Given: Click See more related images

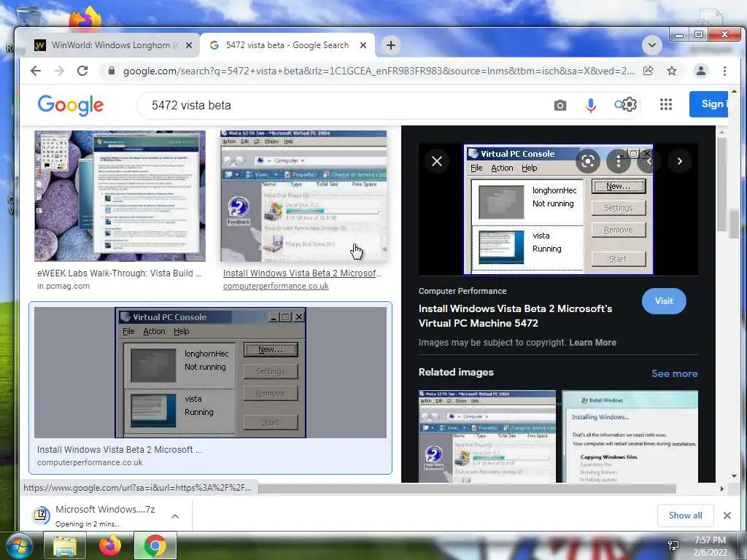Looking at the screenshot, I should 675,373.
